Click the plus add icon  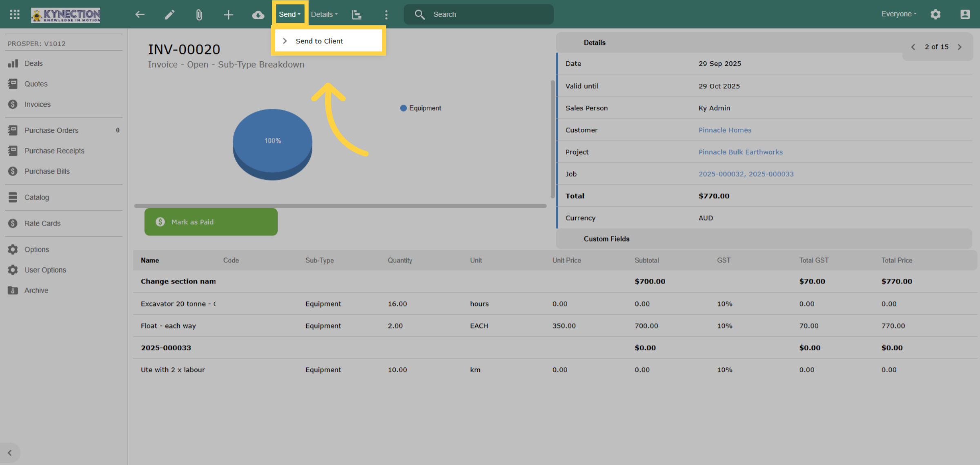point(229,15)
